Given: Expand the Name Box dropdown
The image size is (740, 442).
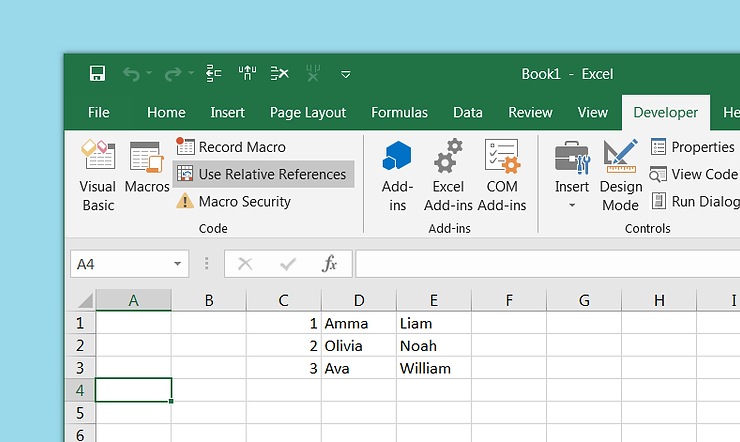Looking at the screenshot, I should click(x=178, y=264).
